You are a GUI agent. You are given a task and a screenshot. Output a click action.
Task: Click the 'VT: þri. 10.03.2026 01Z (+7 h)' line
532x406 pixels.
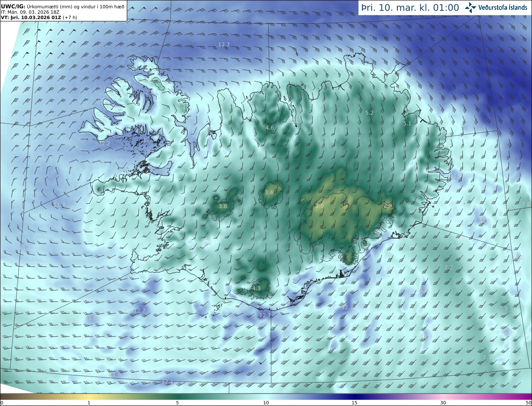pos(39,17)
